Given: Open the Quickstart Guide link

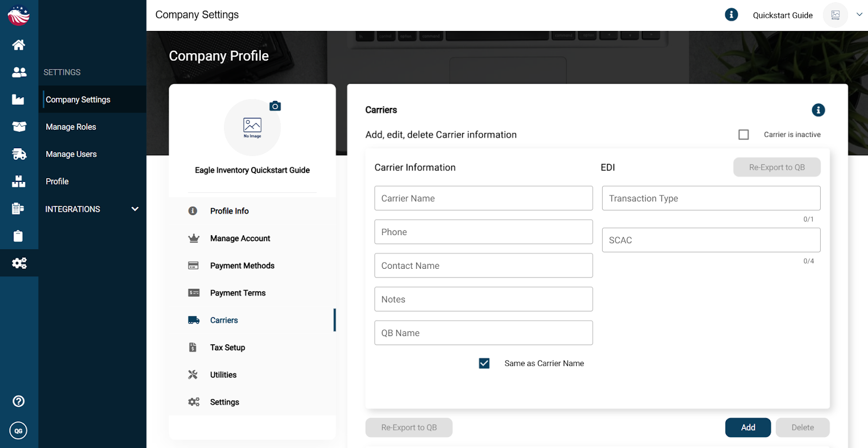Looking at the screenshot, I should 782,15.
